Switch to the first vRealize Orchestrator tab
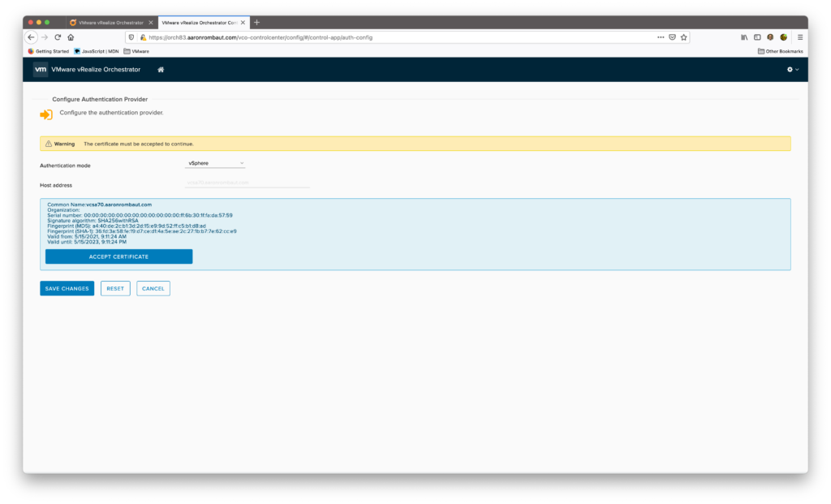The width and height of the screenshot is (831, 504). click(x=110, y=22)
